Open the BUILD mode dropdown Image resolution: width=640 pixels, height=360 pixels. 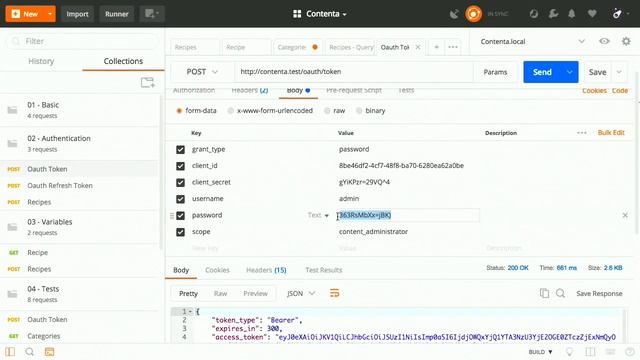pyautogui.click(x=540, y=352)
